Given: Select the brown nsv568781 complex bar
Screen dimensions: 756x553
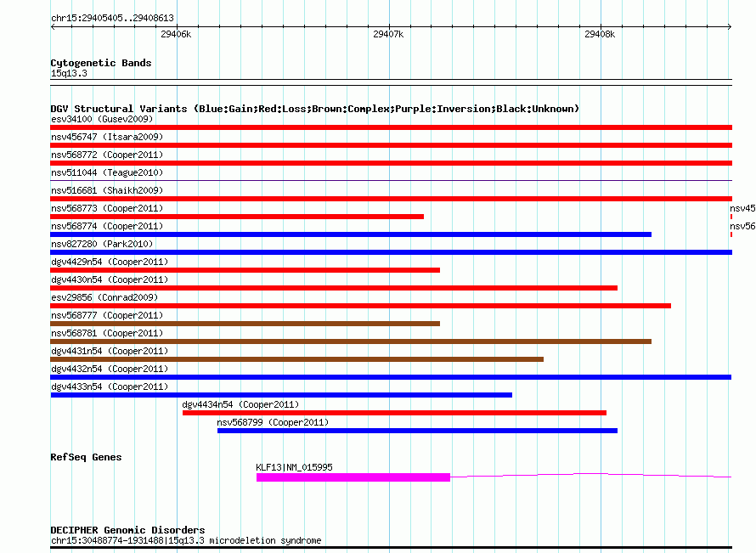Looking at the screenshot, I should pyautogui.click(x=351, y=341).
